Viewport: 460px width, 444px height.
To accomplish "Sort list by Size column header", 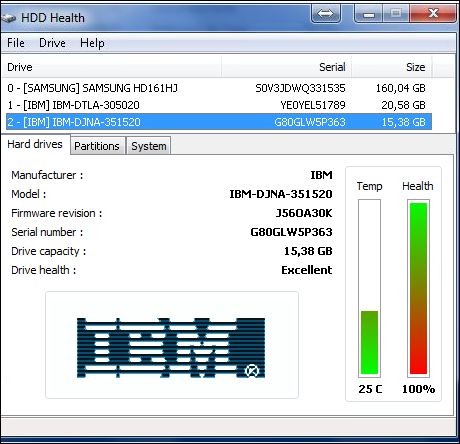I will tap(392, 67).
